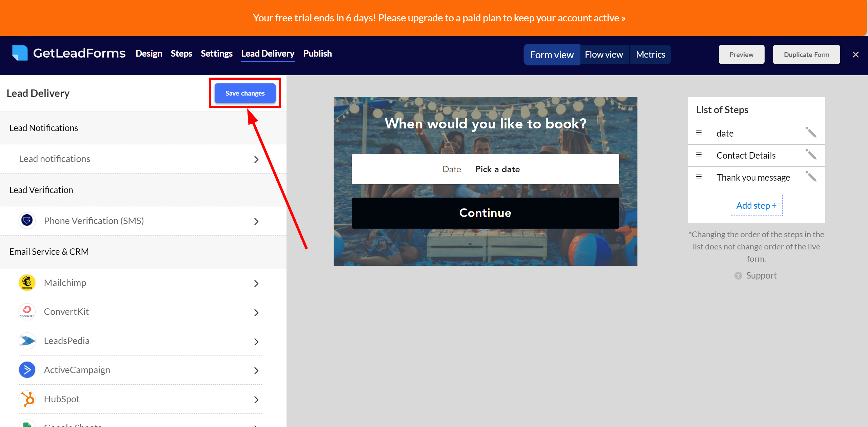Open the Settings tab
Image resolution: width=868 pixels, height=427 pixels.
pos(217,54)
